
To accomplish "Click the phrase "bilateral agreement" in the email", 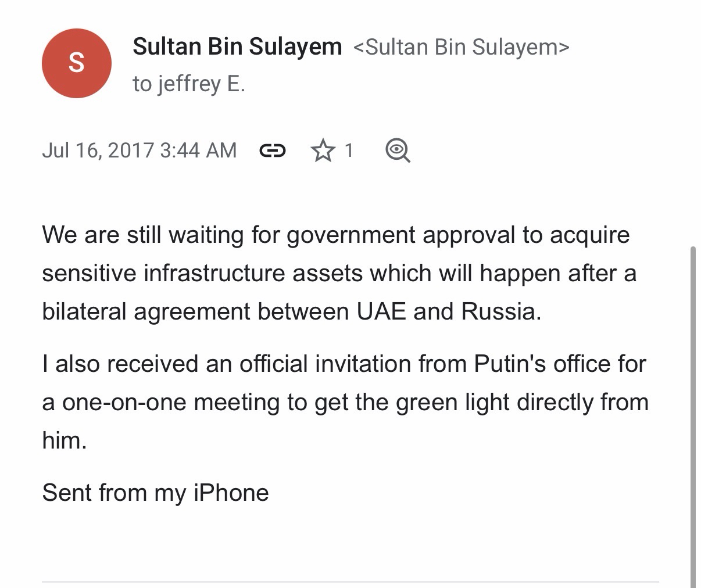I will click(x=145, y=312).
